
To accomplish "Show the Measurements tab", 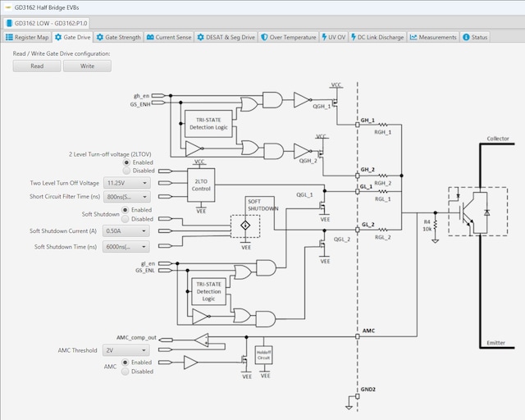I will 434,37.
